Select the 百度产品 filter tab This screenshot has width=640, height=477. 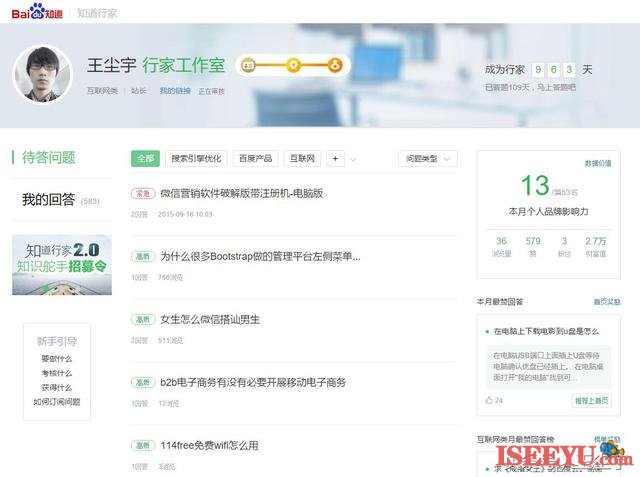coord(256,159)
